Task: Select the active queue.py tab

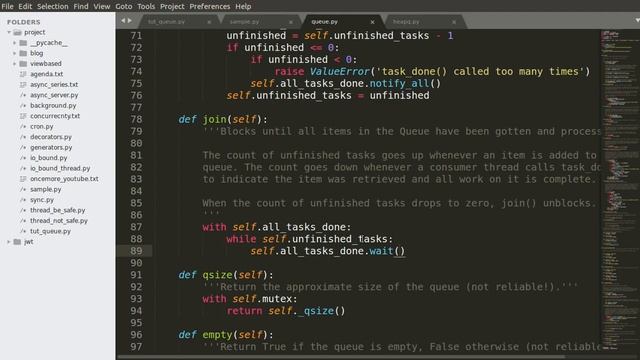Action: pyautogui.click(x=324, y=22)
